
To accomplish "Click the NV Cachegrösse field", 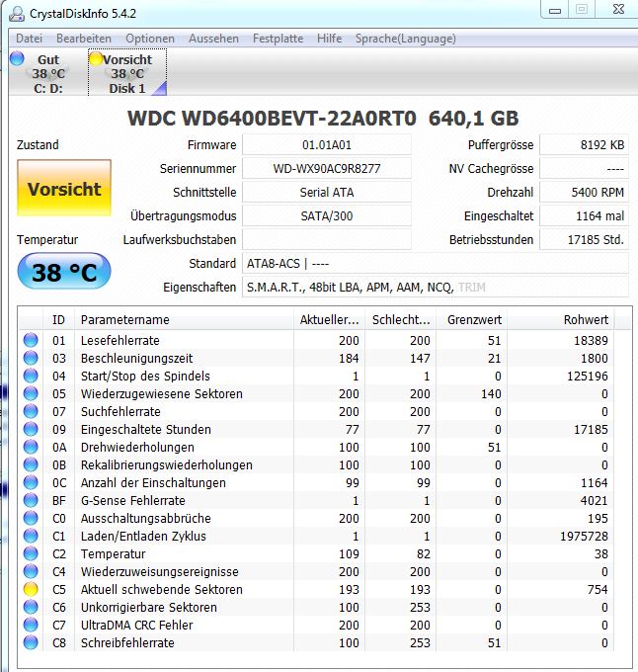I will 584,168.
